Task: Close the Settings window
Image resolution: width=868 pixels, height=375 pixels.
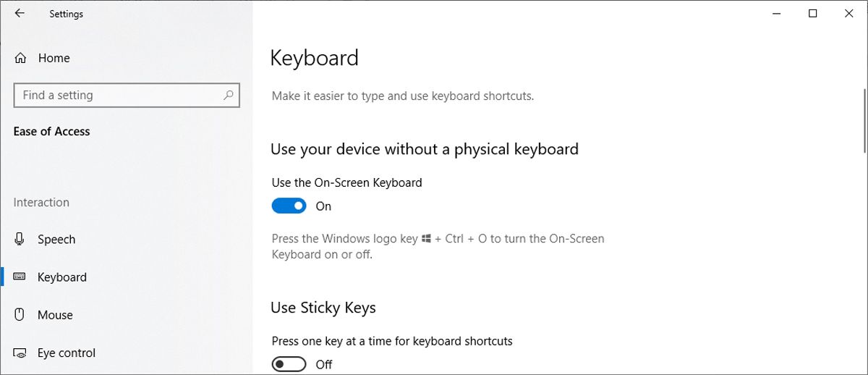Action: pyautogui.click(x=848, y=14)
